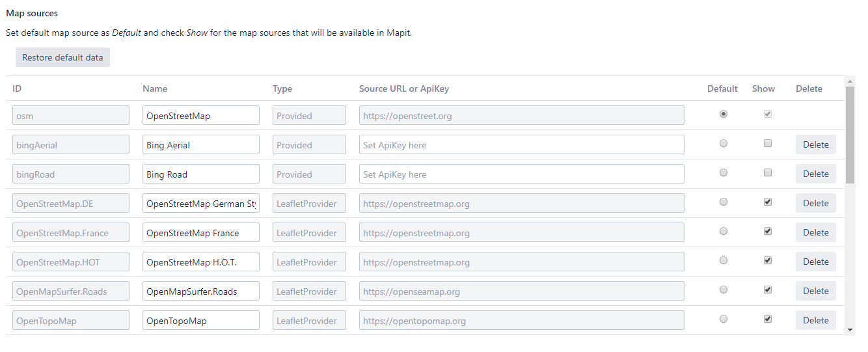Delete the Bing Road map source

click(815, 174)
